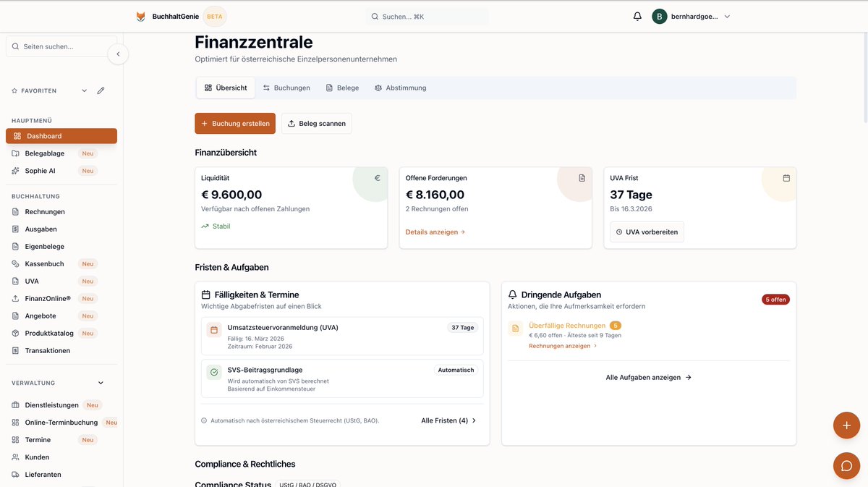Click the Kassenbuch coins icon

coord(17,263)
